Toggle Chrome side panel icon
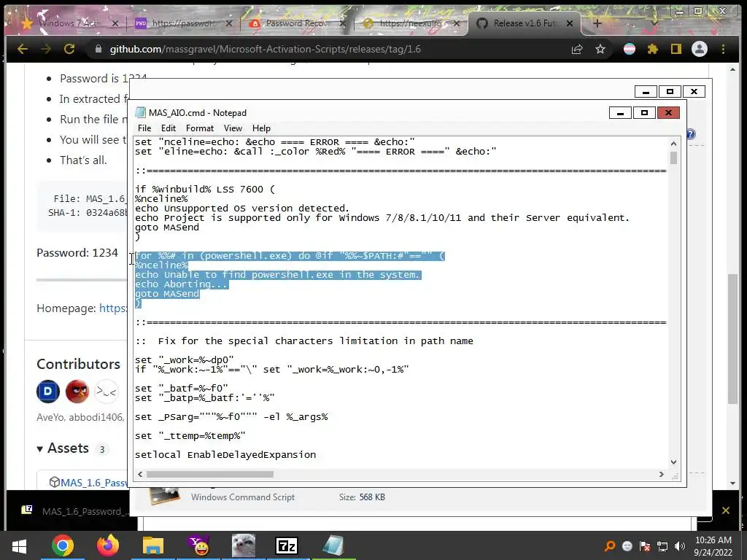This screenshot has width=747, height=560. pyautogui.click(x=676, y=49)
